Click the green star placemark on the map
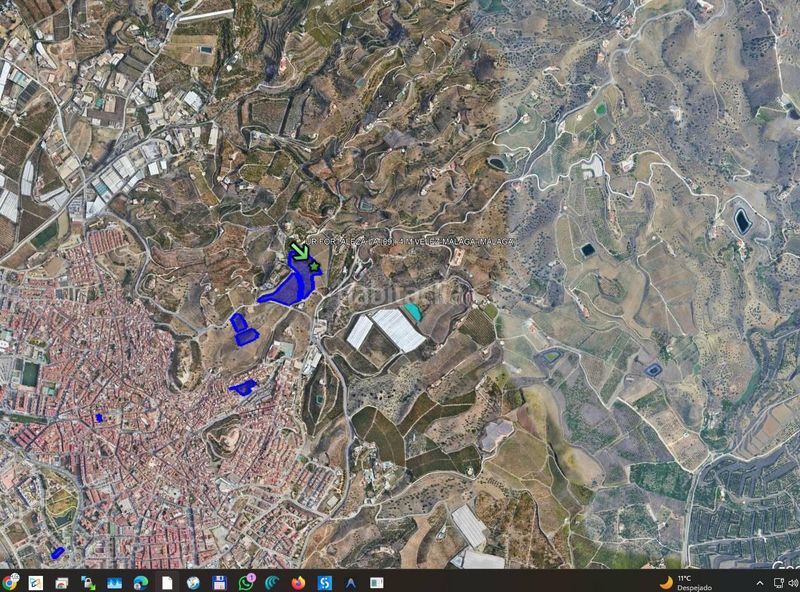The width and height of the screenshot is (800, 592). click(x=314, y=266)
